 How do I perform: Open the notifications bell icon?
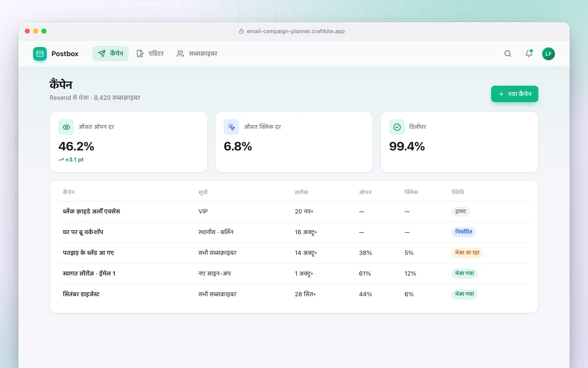click(529, 54)
